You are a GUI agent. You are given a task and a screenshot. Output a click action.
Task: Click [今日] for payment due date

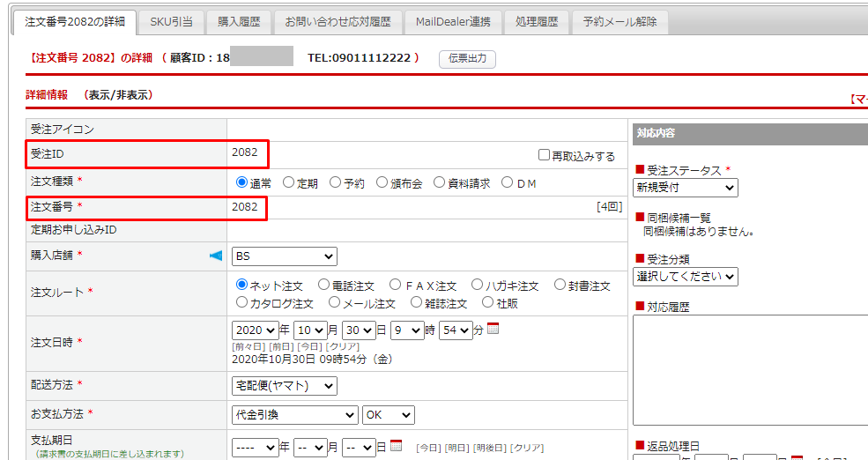(428, 448)
